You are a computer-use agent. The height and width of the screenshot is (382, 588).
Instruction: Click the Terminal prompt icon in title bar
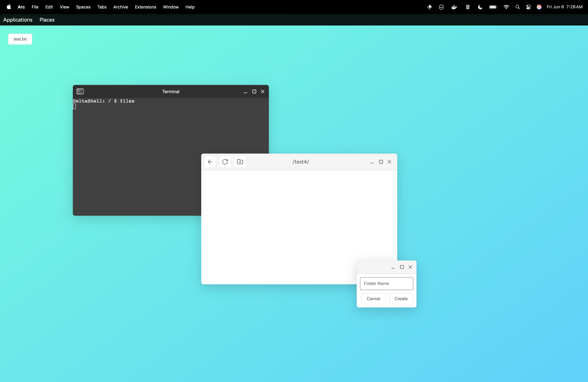pyautogui.click(x=80, y=91)
